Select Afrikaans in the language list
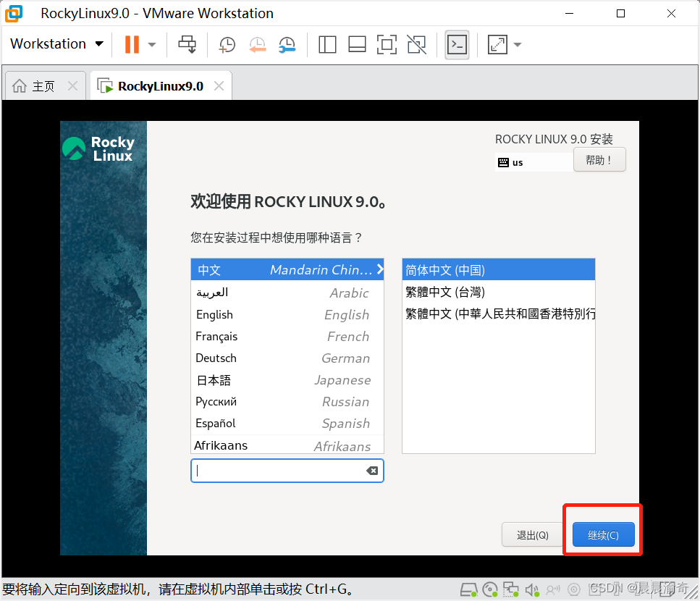Image resolution: width=700 pixels, height=601 pixels. click(x=287, y=445)
